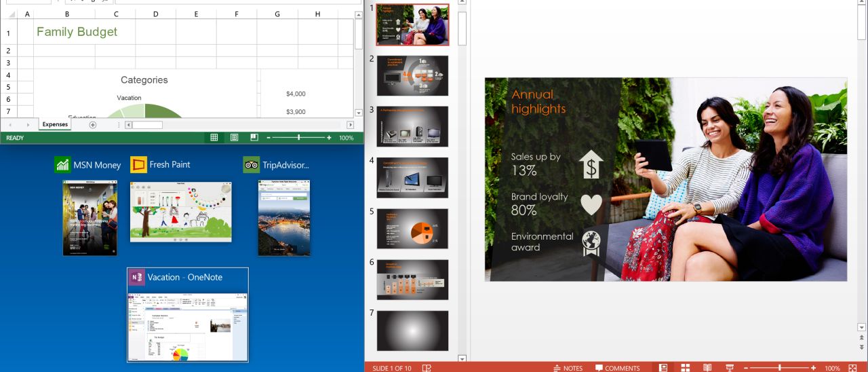Adjust the Excel zoom slider handle
Screen dimensions: 868x372
[299, 138]
